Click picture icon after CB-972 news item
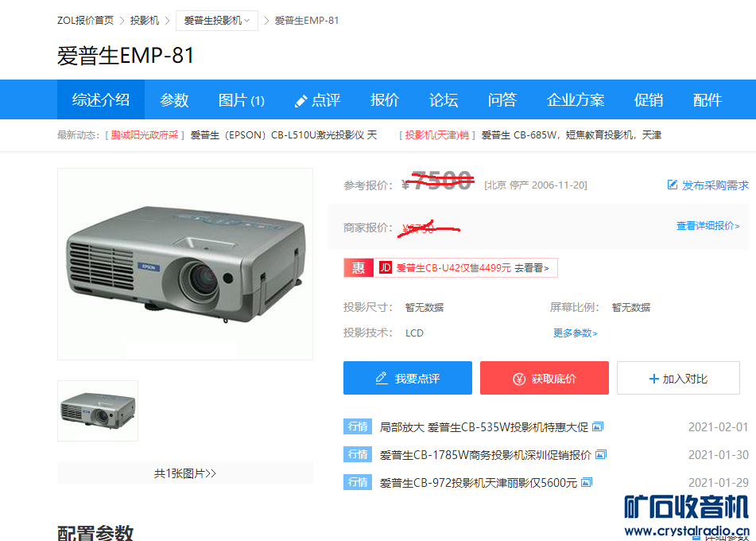The height and width of the screenshot is (541, 756). click(587, 482)
